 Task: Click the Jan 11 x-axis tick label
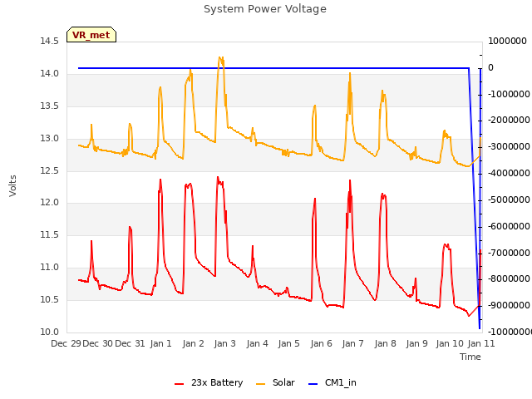tap(481, 343)
